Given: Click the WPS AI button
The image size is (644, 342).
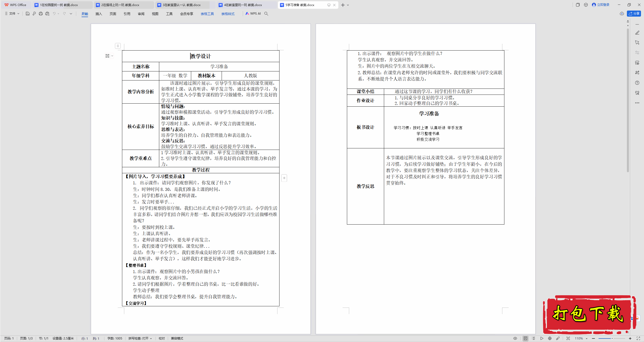Looking at the screenshot, I should coord(253,14).
